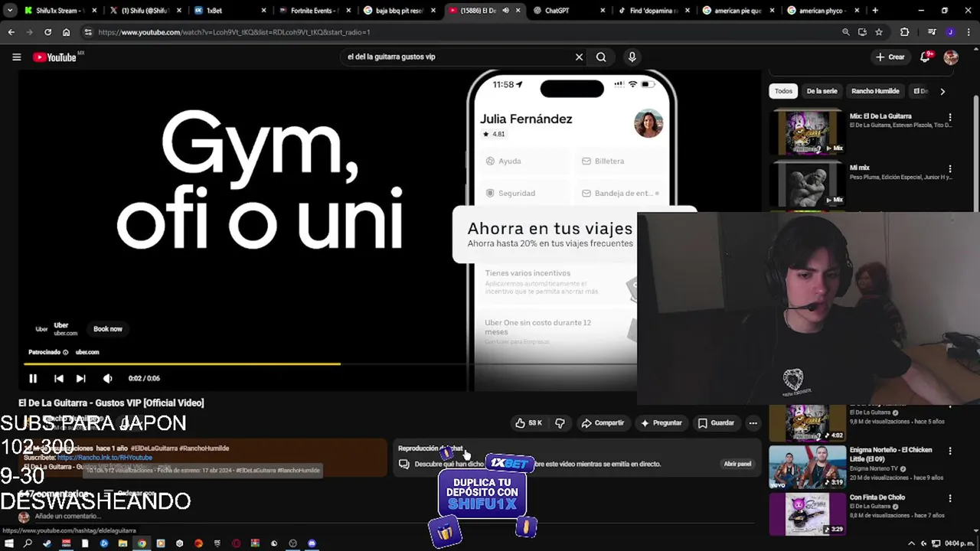Open the Rancho.lnk.to/RHYoutube link

tap(105, 458)
